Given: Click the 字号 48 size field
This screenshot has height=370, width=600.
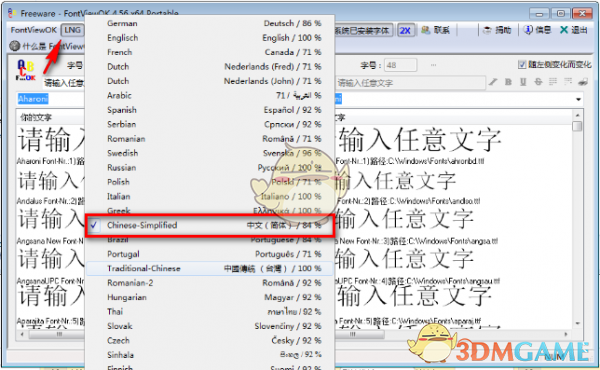Looking at the screenshot, I should [400, 65].
